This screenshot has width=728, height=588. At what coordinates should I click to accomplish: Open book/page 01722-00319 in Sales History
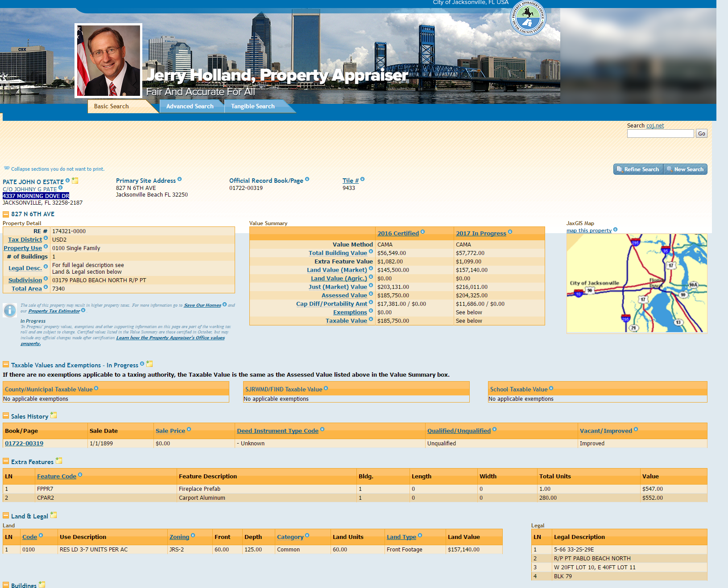[x=24, y=444]
